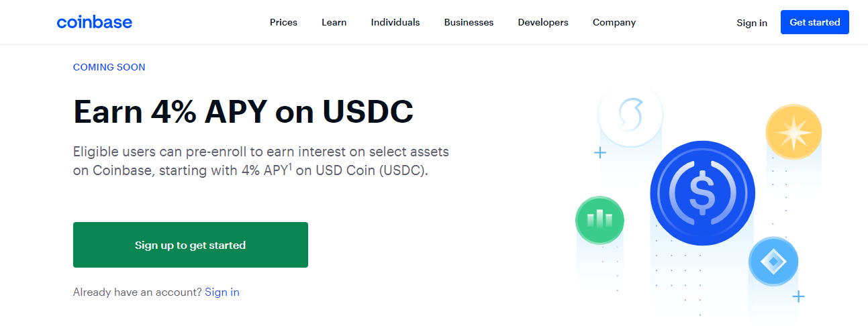Viewport: 868px width, 326px height.
Task: Open the Prices menu item
Action: tap(283, 22)
